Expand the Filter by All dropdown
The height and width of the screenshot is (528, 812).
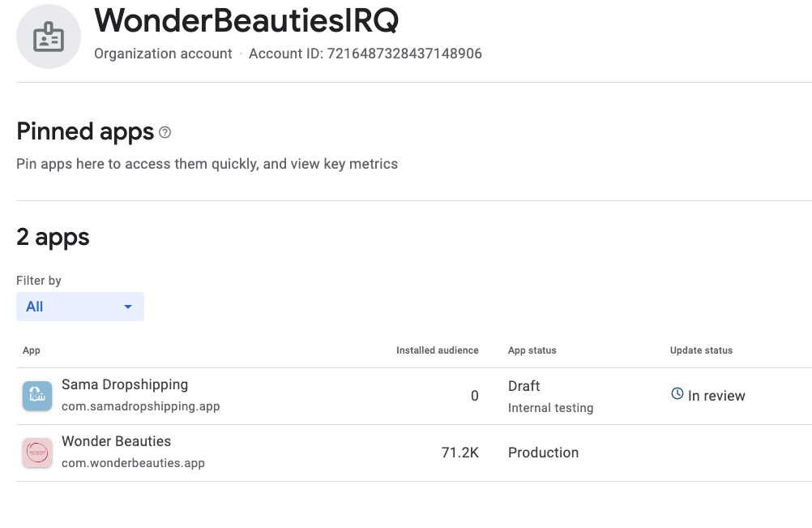(x=80, y=307)
